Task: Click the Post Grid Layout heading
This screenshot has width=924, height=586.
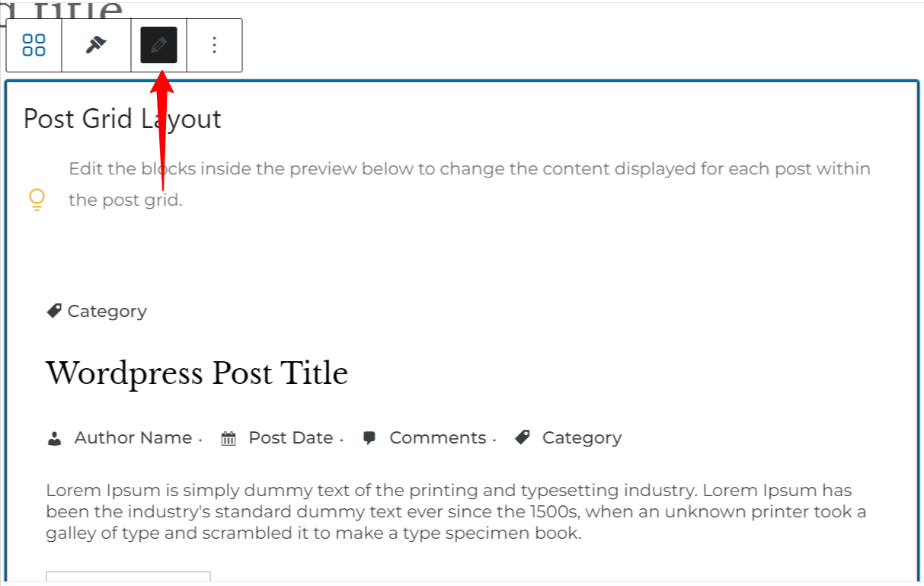Action: [122, 119]
